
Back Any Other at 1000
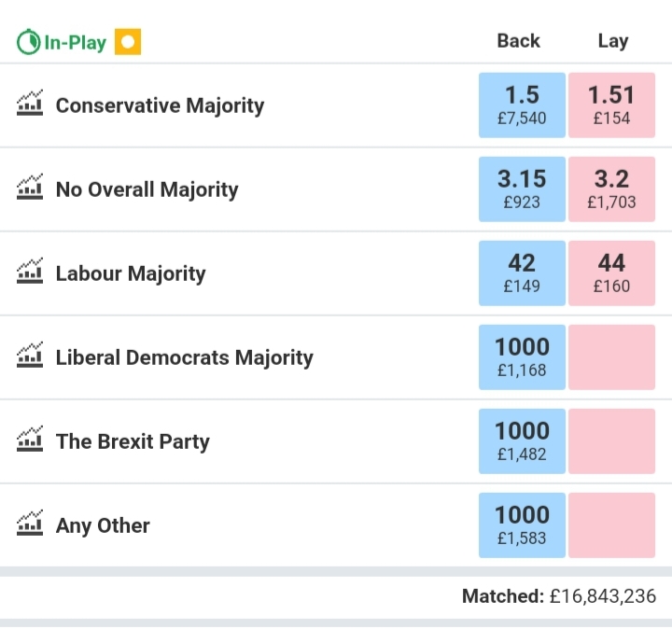coord(522,525)
